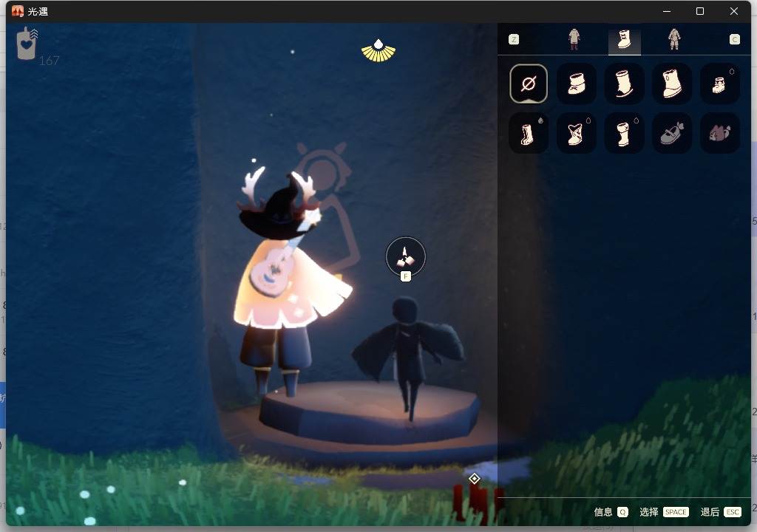Activate the spell interaction circle marked F

point(406,257)
